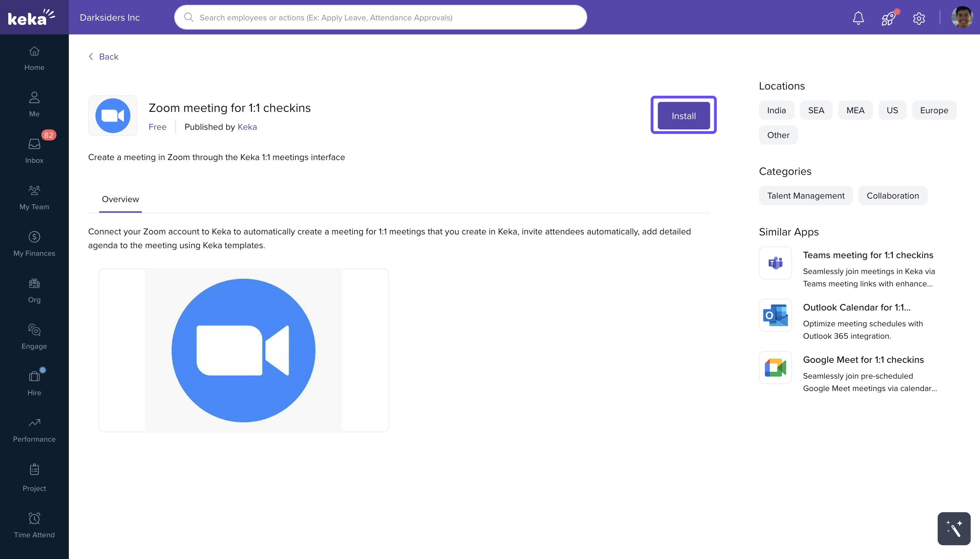Open Hire module in sidebar

(x=34, y=383)
